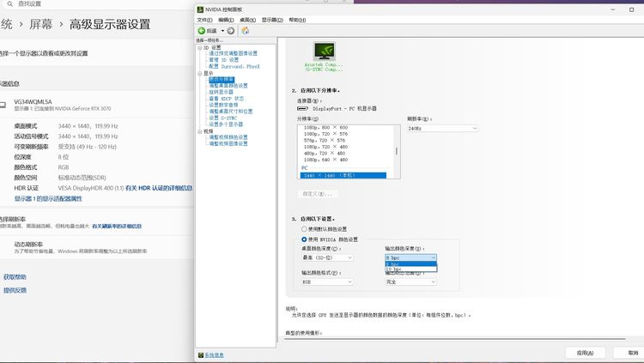
Task: Select resolution 1080p, 640 × 480
Action: [x=325, y=160]
